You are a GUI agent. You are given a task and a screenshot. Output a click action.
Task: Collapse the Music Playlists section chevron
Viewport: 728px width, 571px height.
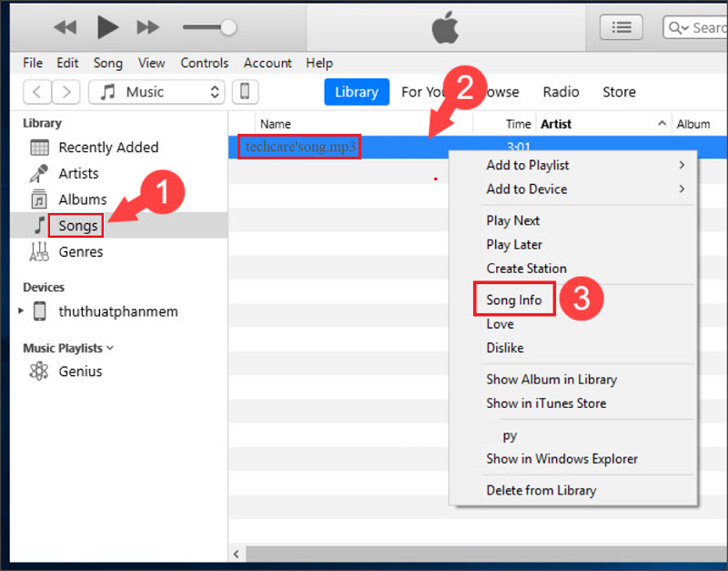tap(111, 348)
